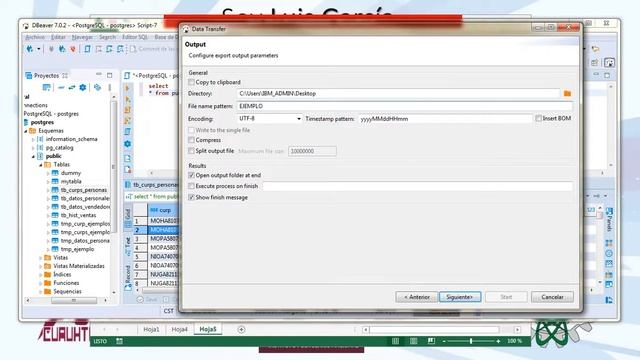
Task: Collapse the Tablas folder node
Action: click(x=41, y=165)
